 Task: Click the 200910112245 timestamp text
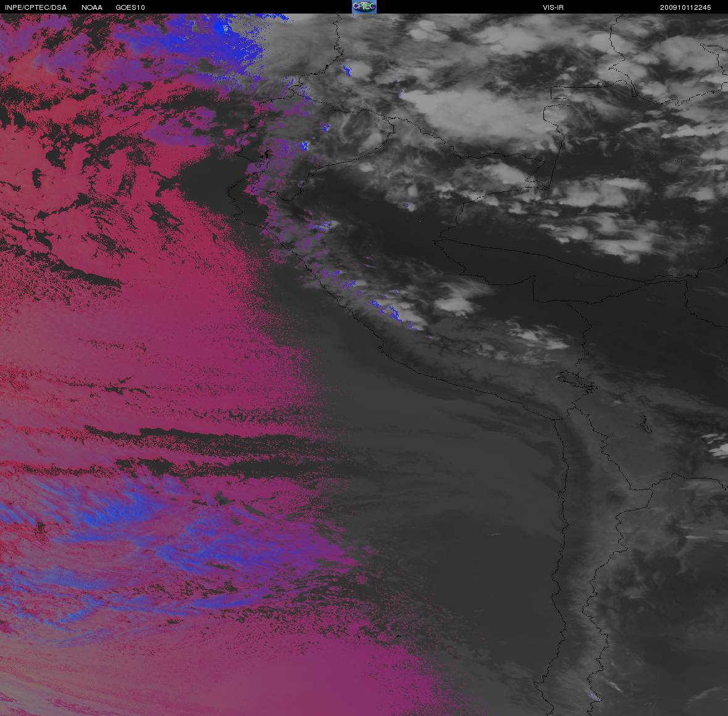tap(685, 7)
